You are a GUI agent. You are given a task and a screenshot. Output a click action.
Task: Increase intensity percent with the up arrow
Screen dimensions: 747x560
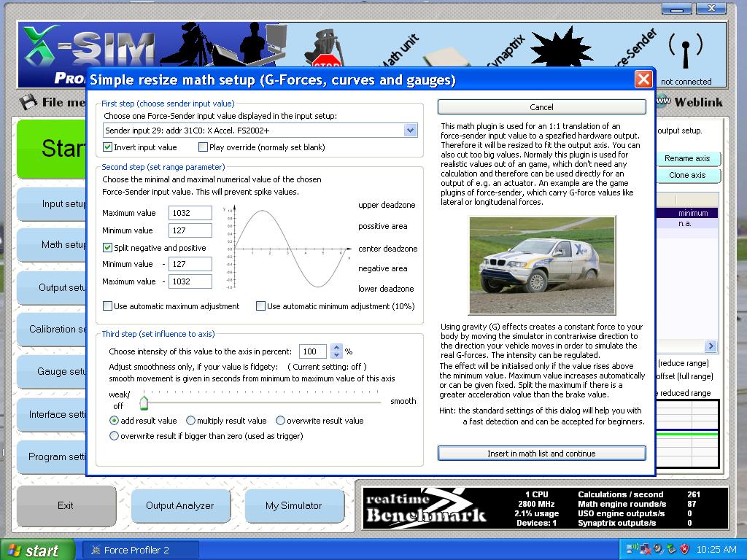pos(337,348)
